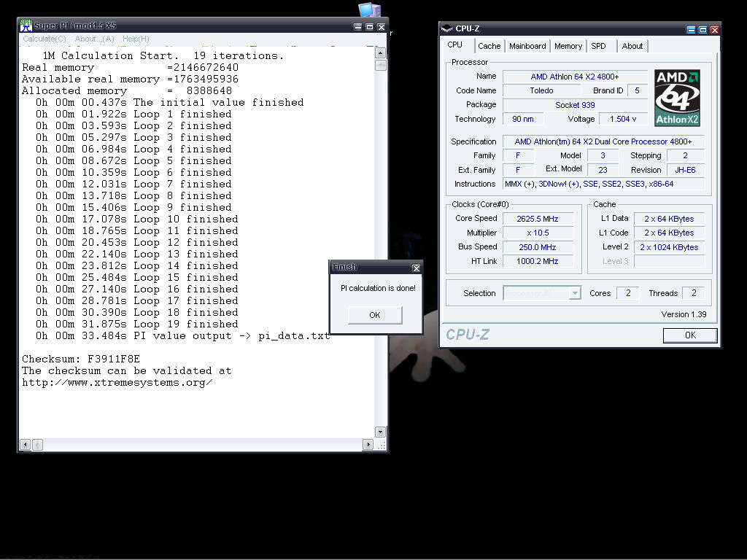747x560 pixels.
Task: Click the Loop 10 finished line
Action: pyautogui.click(x=136, y=219)
